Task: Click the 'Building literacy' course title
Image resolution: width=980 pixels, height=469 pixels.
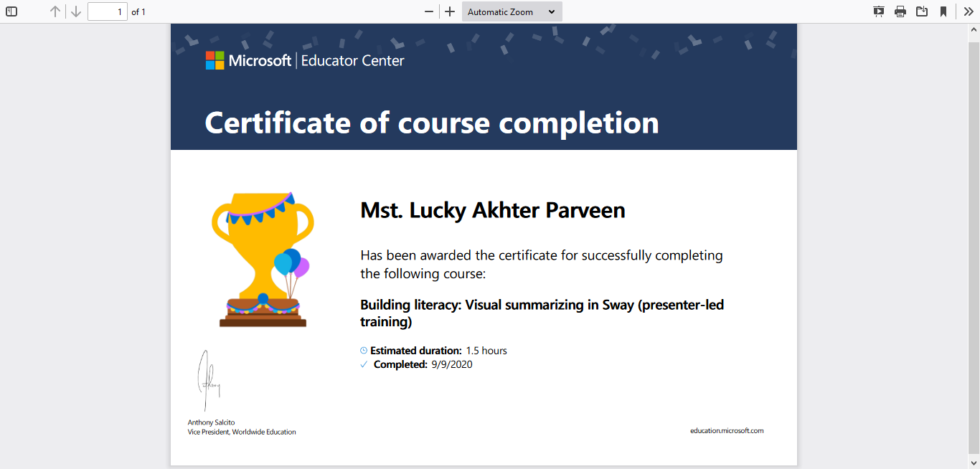Action: 542,313
